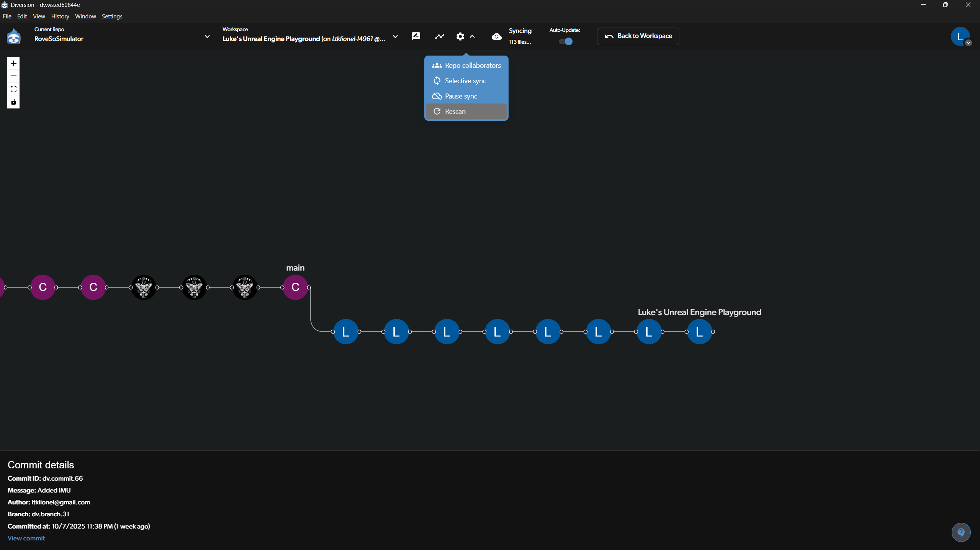
Task: Expand the Workspace selector dropdown
Action: click(x=395, y=36)
